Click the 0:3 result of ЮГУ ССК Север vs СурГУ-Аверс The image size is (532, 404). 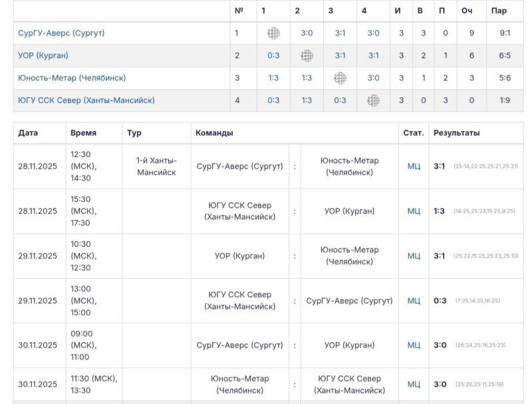440,300
